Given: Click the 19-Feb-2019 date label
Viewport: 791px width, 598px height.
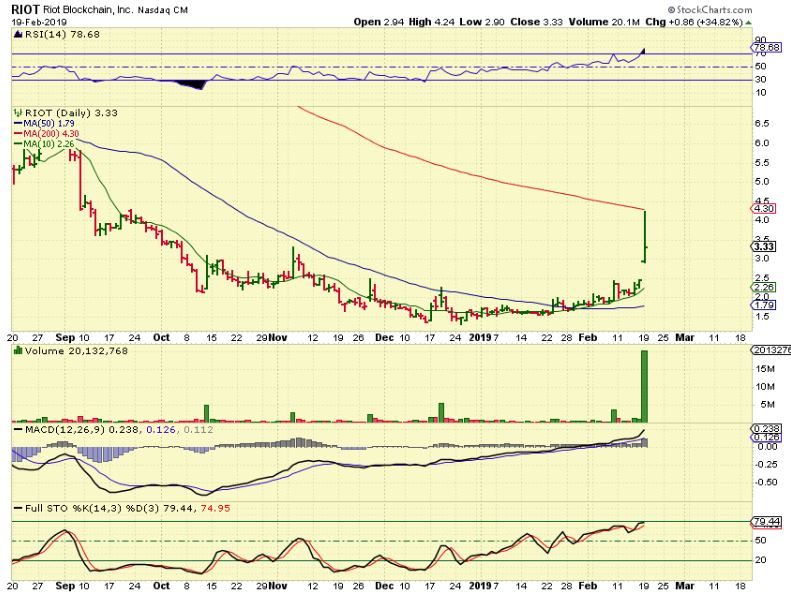Looking at the screenshot, I should click(39, 22).
